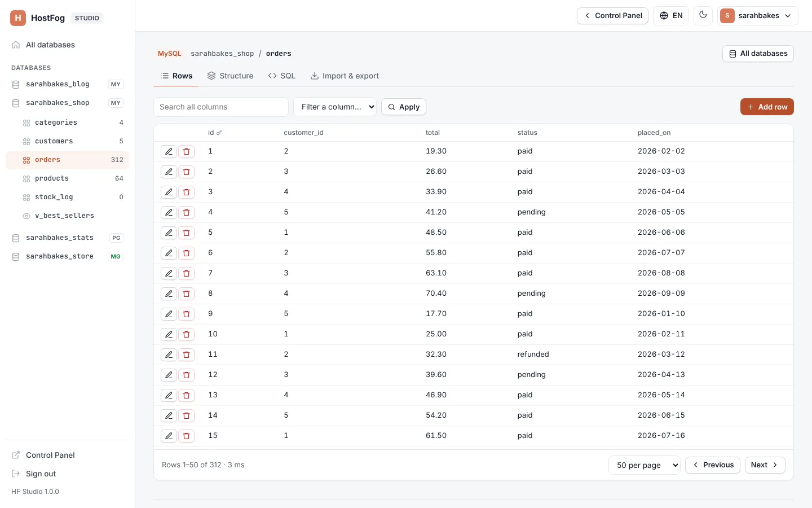Screen dimensions: 812x508
Task: Open the sarahbakes account menu
Action: click(x=758, y=16)
